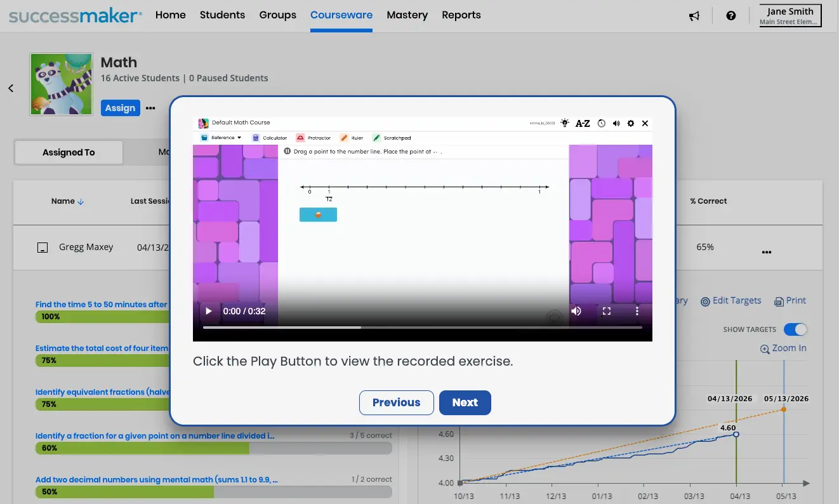Viewport: 839px width, 504px height.
Task: Click the Edit Targets link
Action: tap(730, 301)
